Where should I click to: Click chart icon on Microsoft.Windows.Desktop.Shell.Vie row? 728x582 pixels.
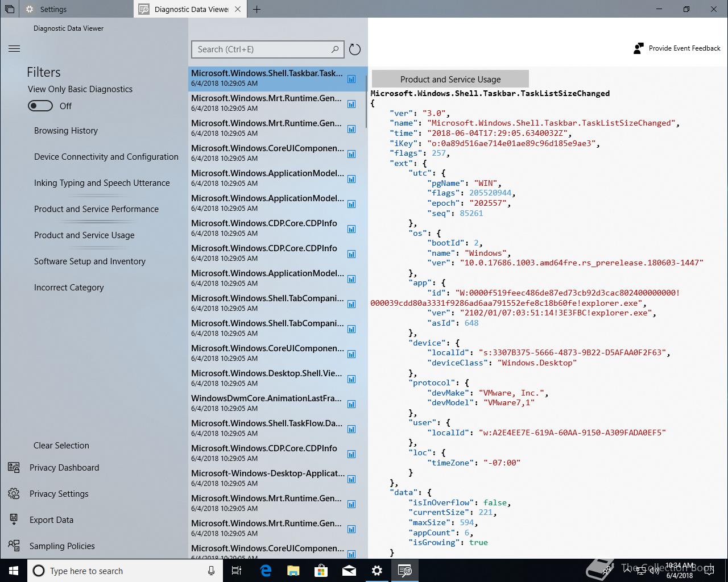351,380
